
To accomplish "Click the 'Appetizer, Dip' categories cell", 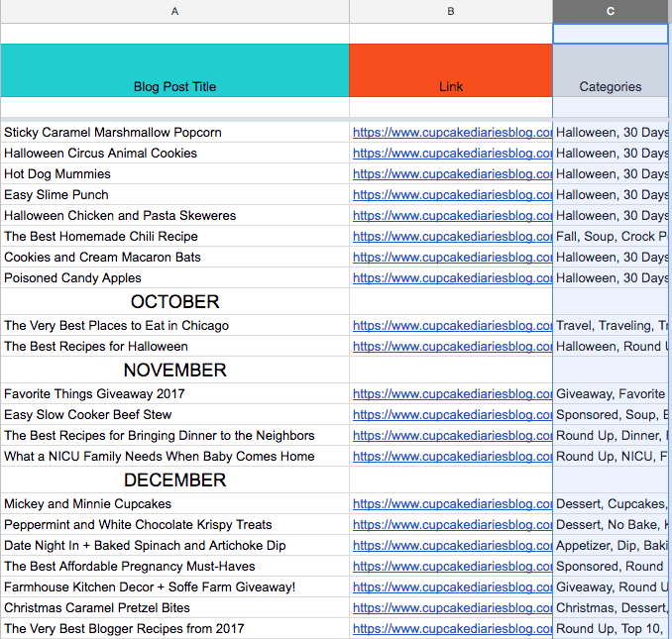I will (x=611, y=545).
